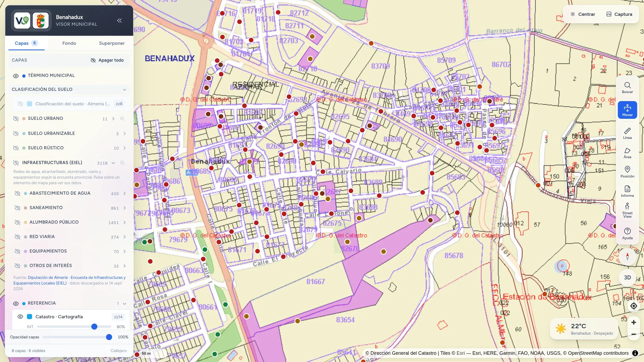Switch to the Superponer tab
Image resolution: width=644 pixels, height=362 pixels.
point(112,43)
